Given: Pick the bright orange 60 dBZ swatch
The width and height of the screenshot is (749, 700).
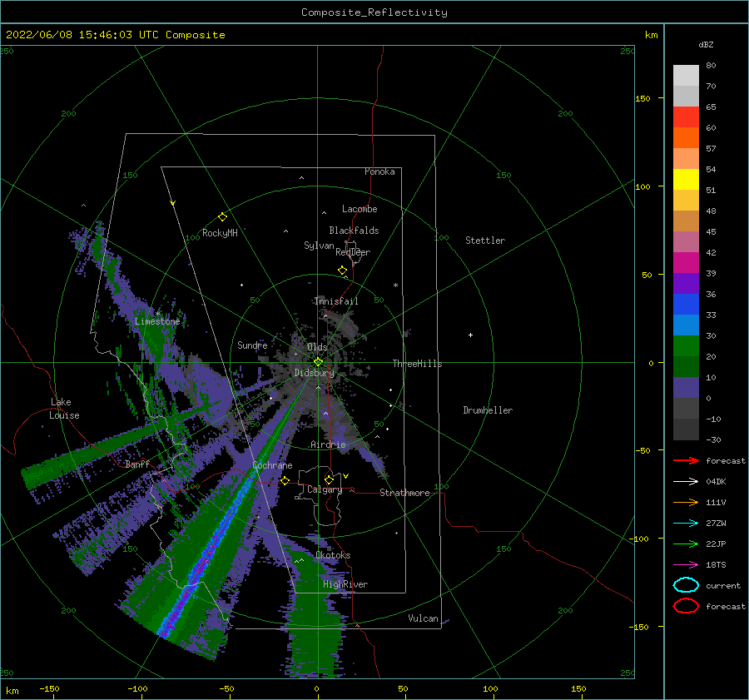Looking at the screenshot, I should [x=686, y=137].
